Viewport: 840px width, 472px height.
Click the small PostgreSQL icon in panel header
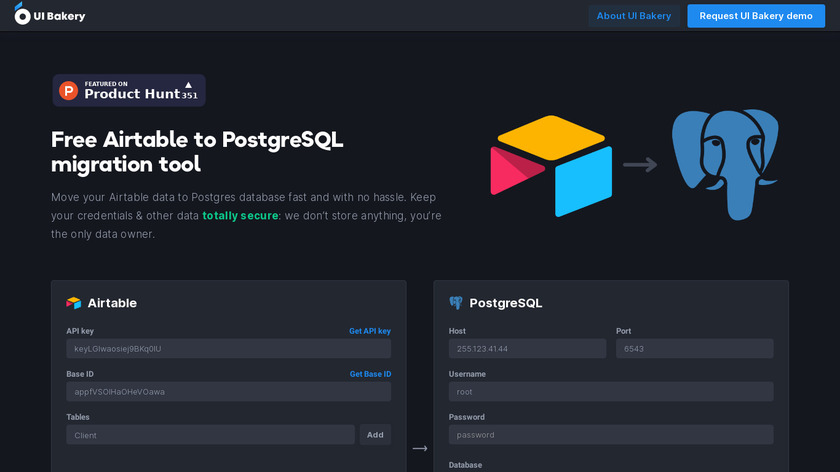pyautogui.click(x=455, y=303)
